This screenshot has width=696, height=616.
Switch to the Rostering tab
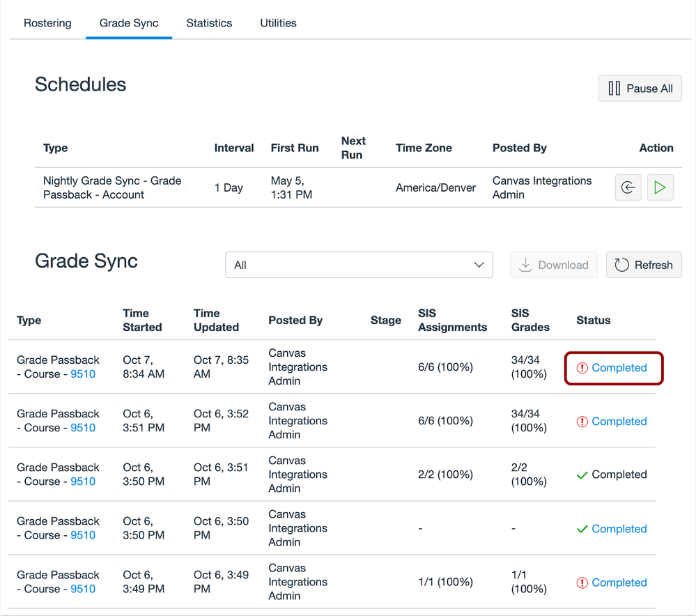point(47,23)
